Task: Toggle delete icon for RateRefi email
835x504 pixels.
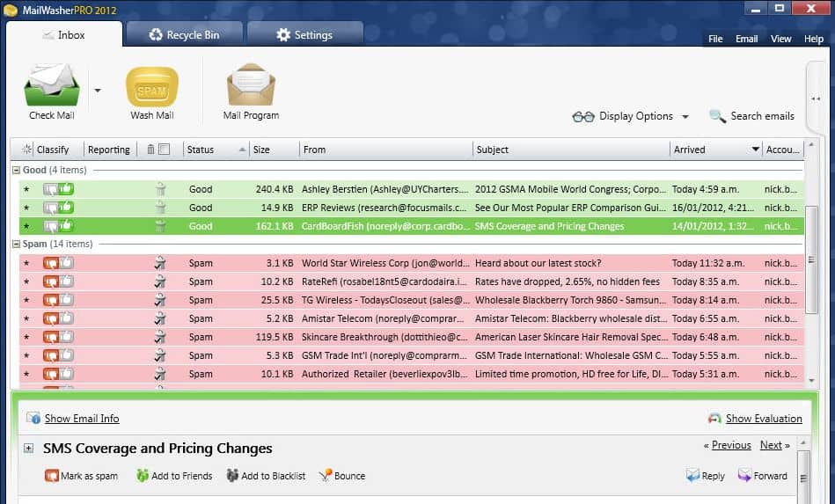Action: click(160, 281)
